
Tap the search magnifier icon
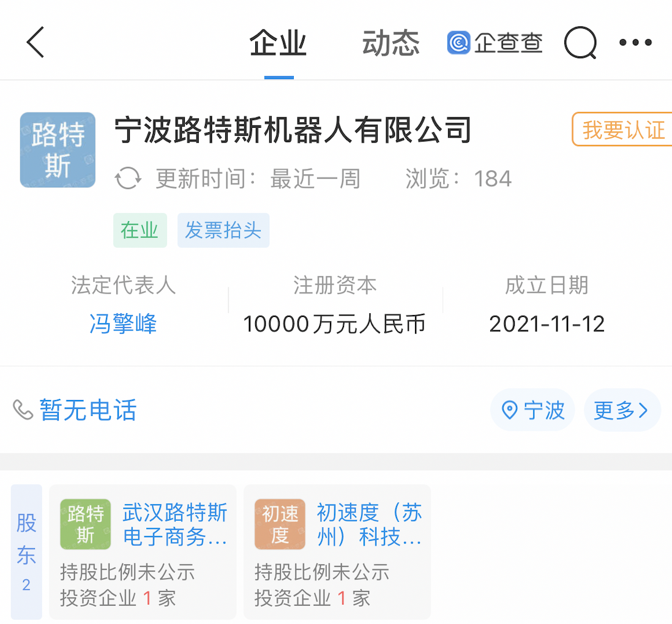pyautogui.click(x=580, y=43)
